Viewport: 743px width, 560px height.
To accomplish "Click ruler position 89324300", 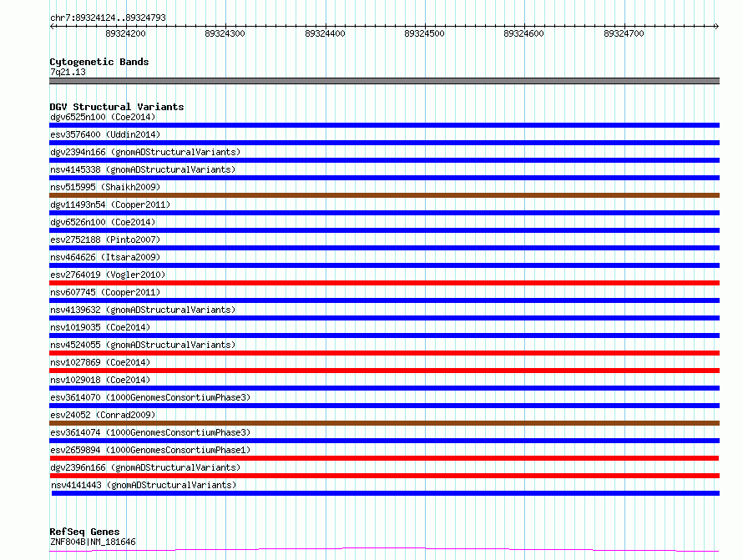I will point(225,33).
